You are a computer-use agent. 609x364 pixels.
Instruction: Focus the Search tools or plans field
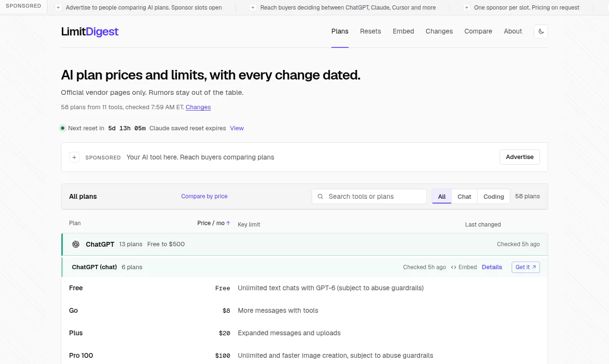click(369, 196)
